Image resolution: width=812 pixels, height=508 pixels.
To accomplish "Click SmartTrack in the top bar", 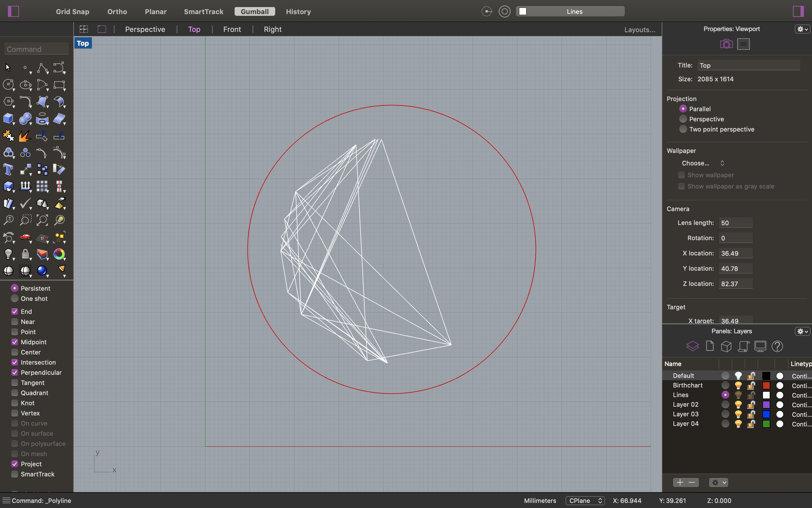I will tap(203, 11).
